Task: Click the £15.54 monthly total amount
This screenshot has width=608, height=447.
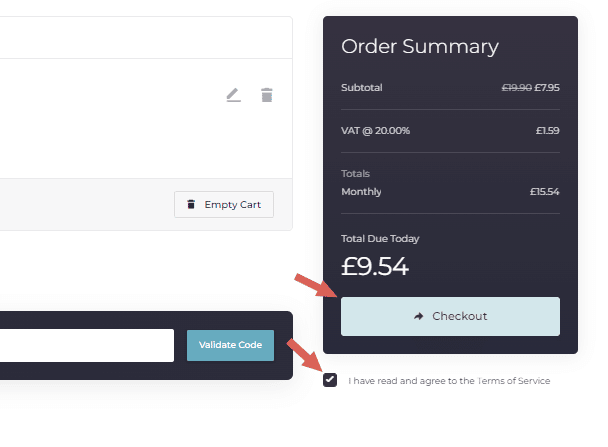Action: [544, 192]
